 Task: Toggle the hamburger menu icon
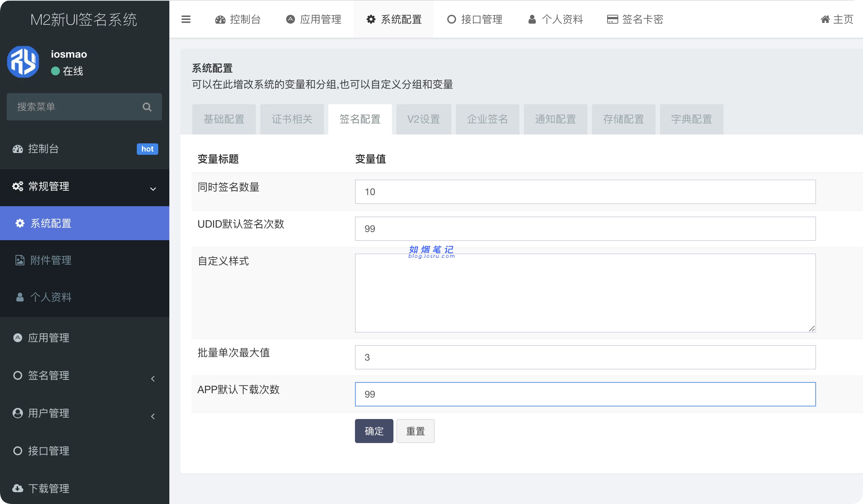pos(186,19)
